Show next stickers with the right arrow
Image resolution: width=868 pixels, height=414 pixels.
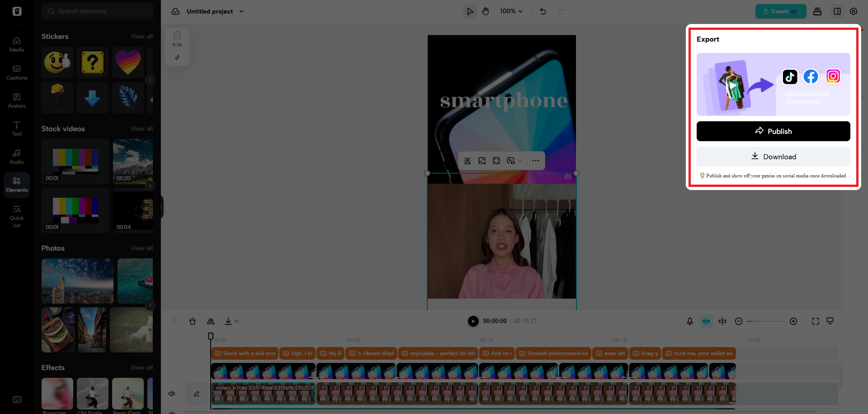coord(150,80)
